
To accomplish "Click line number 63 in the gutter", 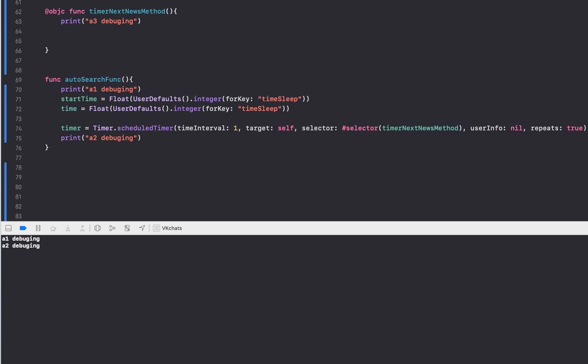I will 18,21.
